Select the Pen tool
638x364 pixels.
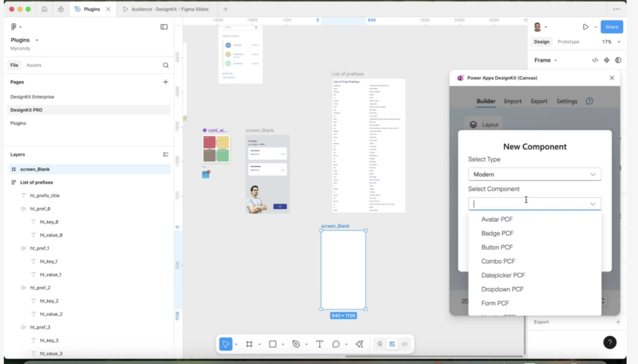[296, 344]
